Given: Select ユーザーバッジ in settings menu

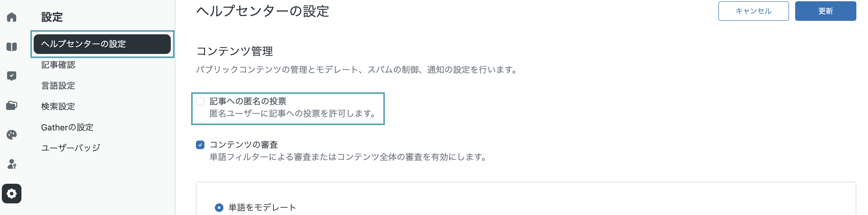Looking at the screenshot, I should 71,148.
